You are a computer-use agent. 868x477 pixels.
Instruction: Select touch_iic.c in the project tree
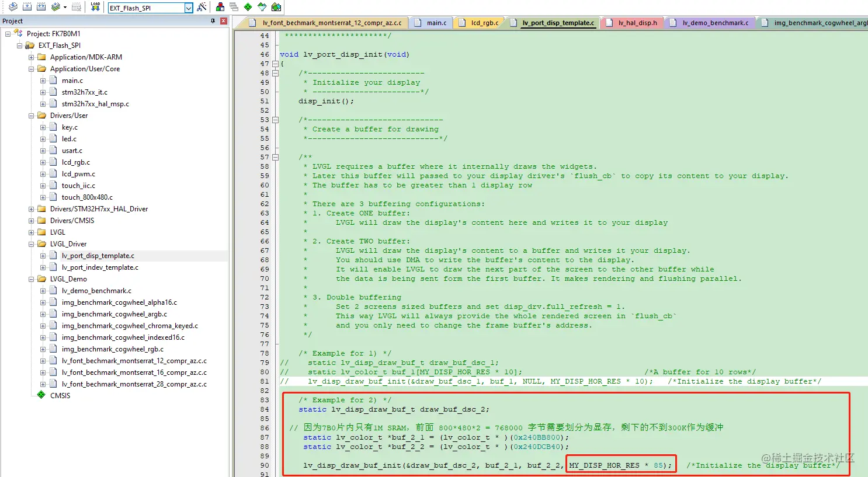78,186
